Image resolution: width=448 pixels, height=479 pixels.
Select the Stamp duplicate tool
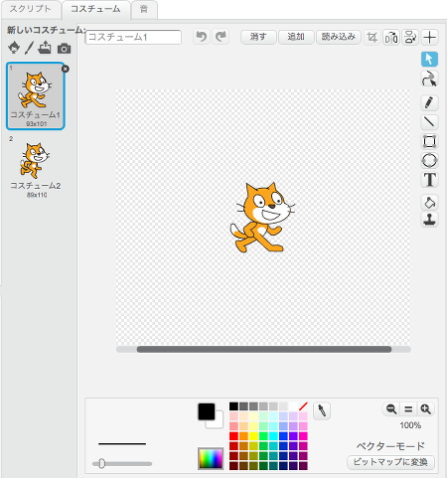(x=429, y=220)
